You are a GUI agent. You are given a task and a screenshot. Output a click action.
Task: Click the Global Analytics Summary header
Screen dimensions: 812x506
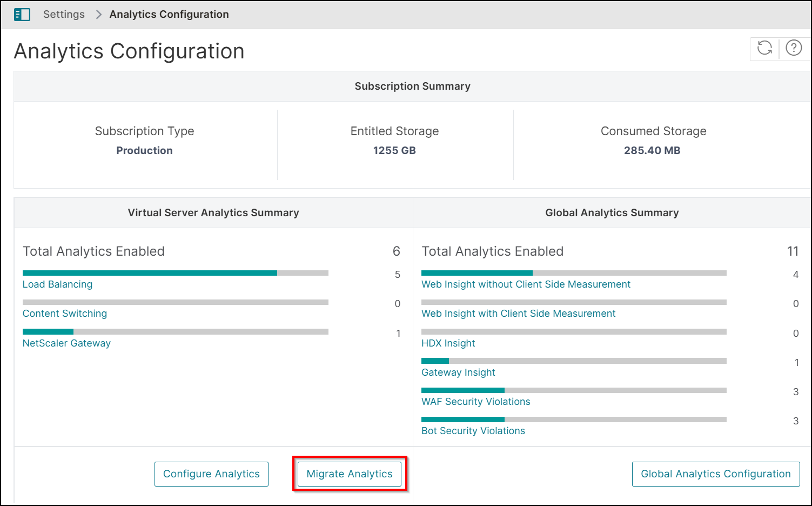click(x=612, y=213)
